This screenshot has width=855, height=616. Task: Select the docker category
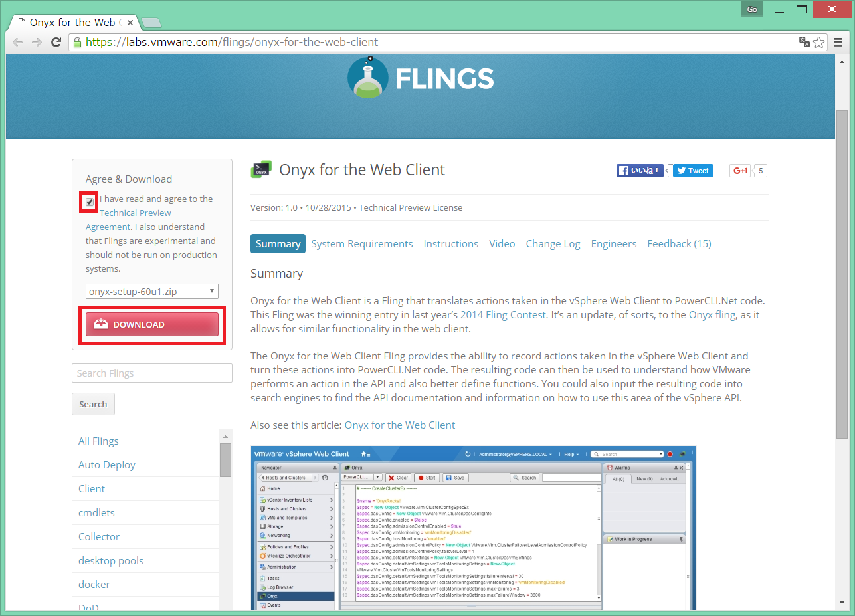click(94, 585)
